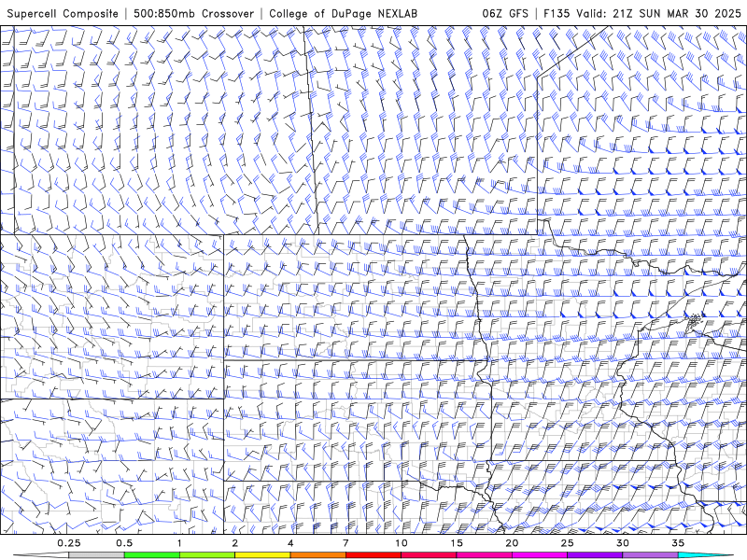Click the Supercell Composite title text
The image size is (747, 560).
click(x=63, y=13)
